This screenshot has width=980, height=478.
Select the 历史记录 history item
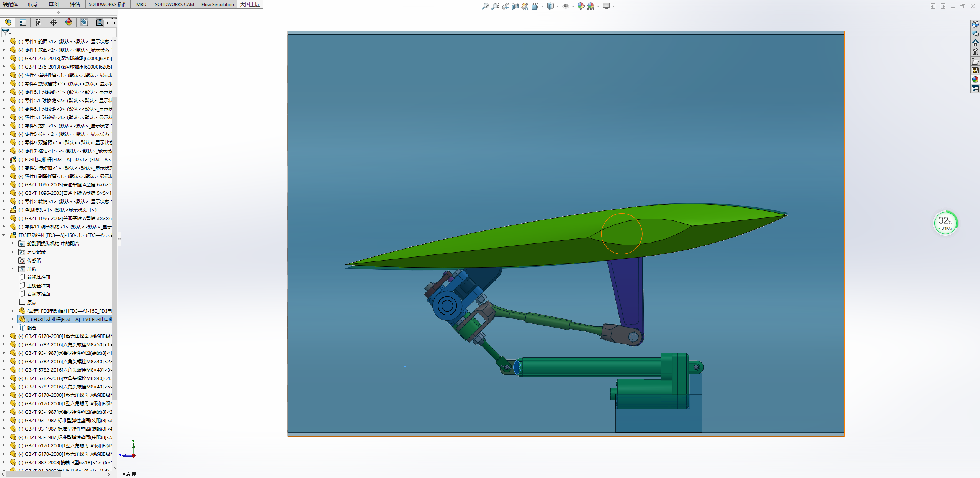point(36,252)
